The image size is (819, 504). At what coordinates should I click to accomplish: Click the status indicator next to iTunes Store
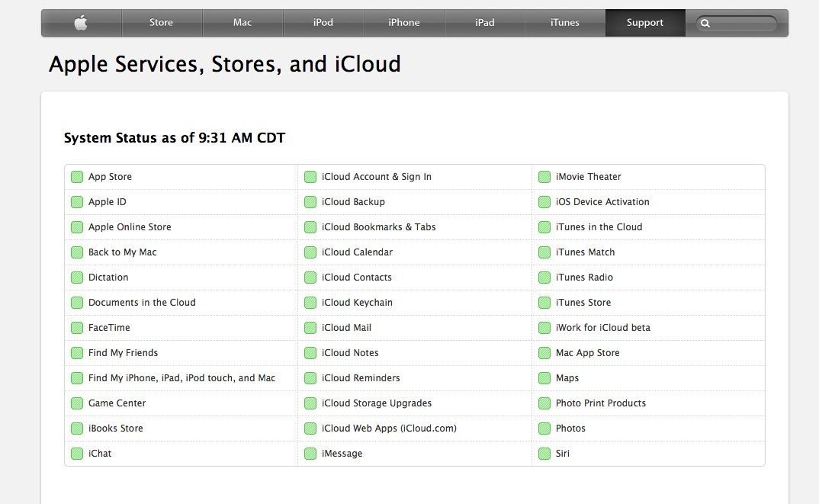[544, 302]
